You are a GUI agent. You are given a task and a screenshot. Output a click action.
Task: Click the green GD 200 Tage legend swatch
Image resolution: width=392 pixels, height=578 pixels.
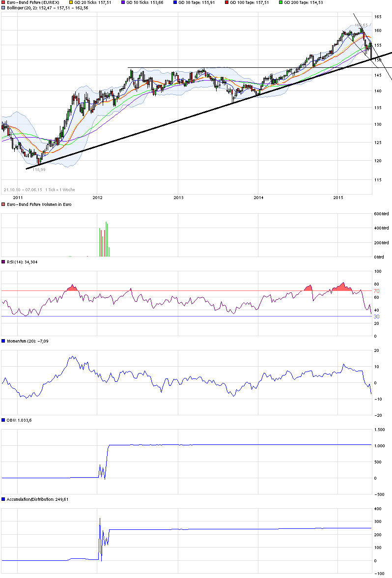(x=281, y=2)
